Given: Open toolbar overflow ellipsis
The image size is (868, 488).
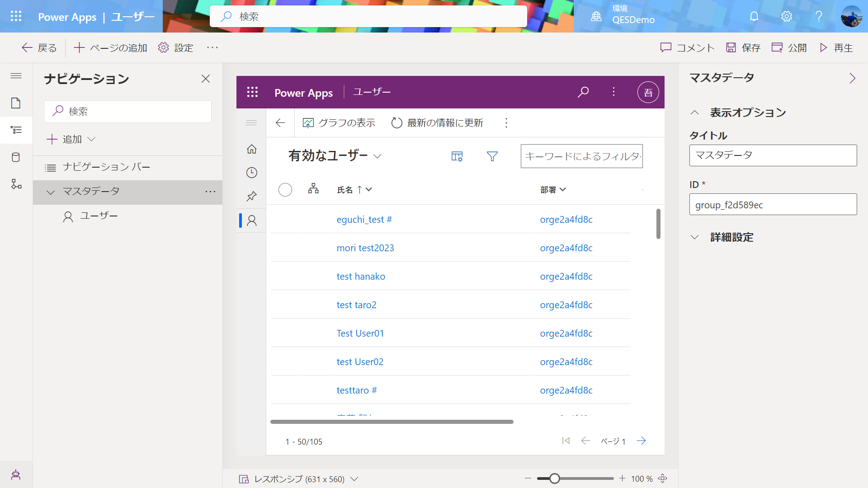Looking at the screenshot, I should [x=212, y=47].
